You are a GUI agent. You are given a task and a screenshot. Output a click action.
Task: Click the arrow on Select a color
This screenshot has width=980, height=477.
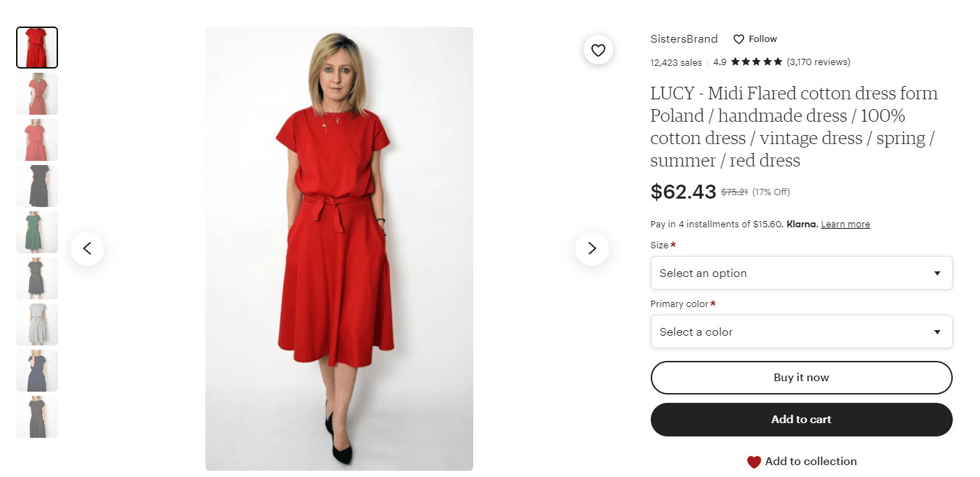(x=937, y=332)
